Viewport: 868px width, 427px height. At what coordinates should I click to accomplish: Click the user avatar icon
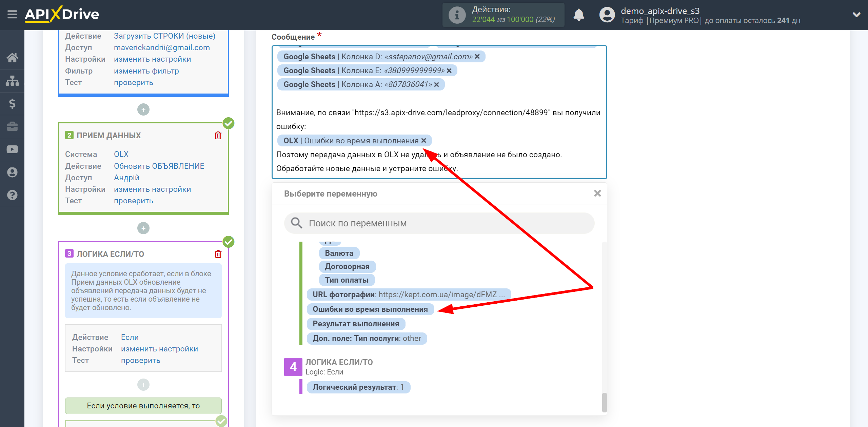[607, 15]
